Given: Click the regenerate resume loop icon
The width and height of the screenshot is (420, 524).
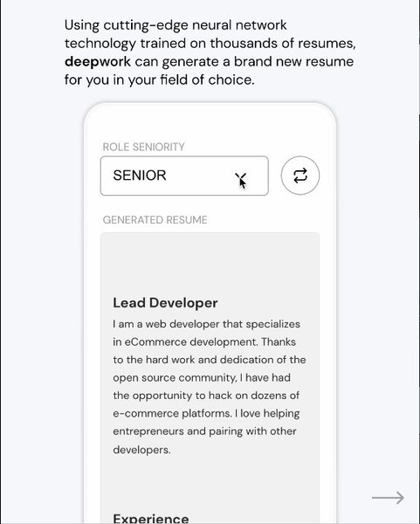Looking at the screenshot, I should pos(300,176).
